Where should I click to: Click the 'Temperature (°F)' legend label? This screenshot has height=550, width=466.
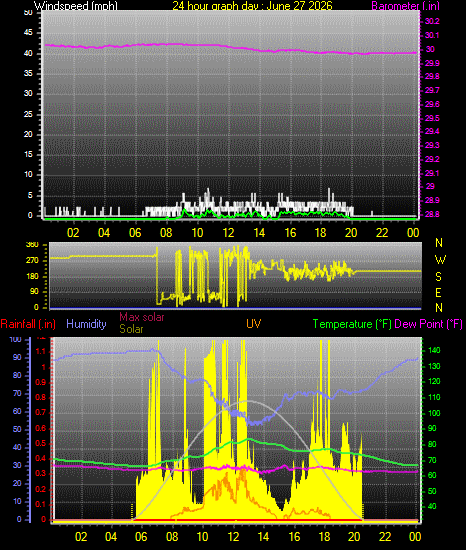[352, 324]
